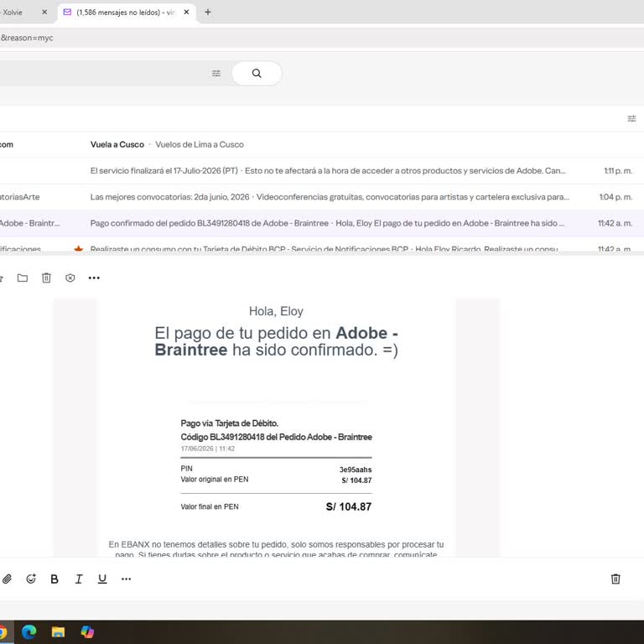644x644 pixels.
Task: Open more formatting options ellipsis
Action: coord(126,579)
